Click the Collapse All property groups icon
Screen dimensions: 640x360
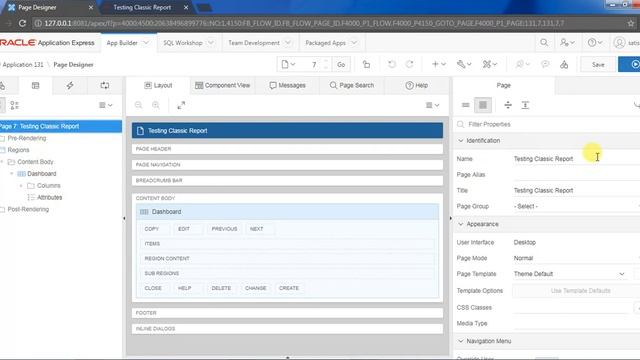pyautogui.click(x=508, y=105)
